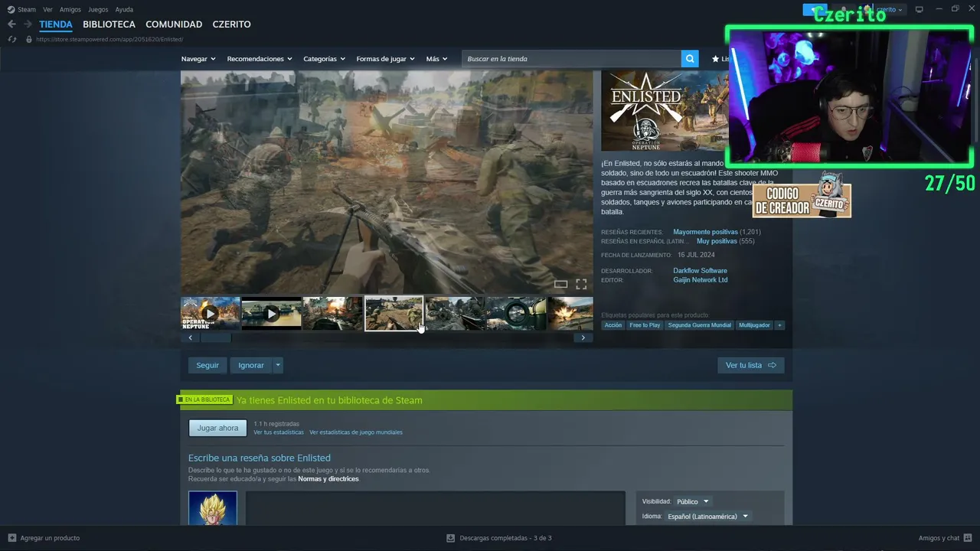
Task: Click the store search magnifier button
Action: tap(690, 59)
